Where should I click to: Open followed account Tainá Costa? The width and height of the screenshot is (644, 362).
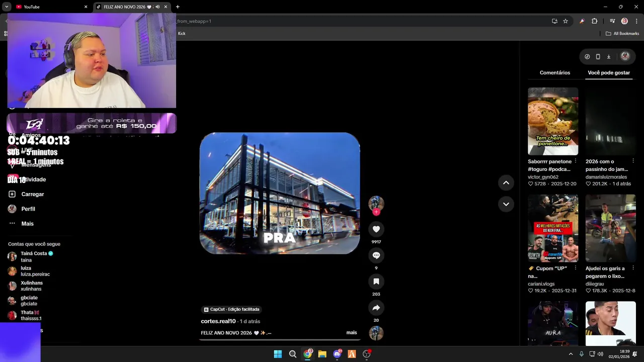click(31, 256)
